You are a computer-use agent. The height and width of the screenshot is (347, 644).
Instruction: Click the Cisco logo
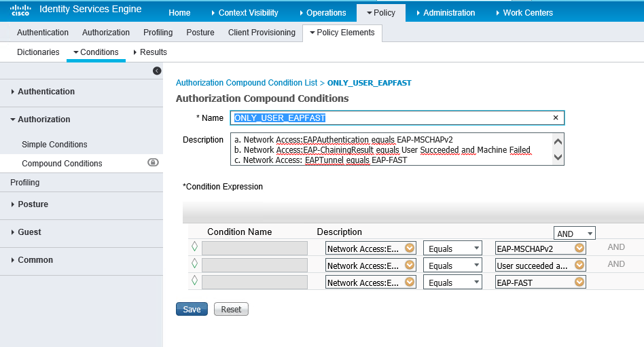coord(20,10)
